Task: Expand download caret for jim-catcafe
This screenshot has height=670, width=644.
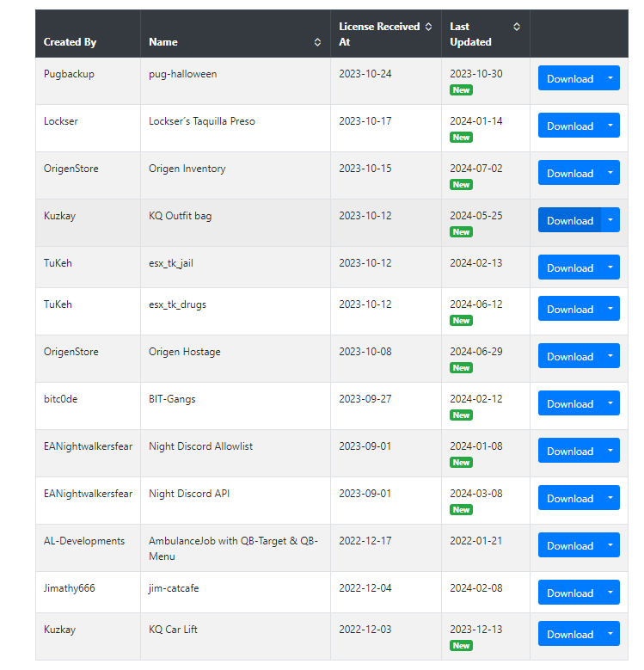Action: tap(610, 593)
